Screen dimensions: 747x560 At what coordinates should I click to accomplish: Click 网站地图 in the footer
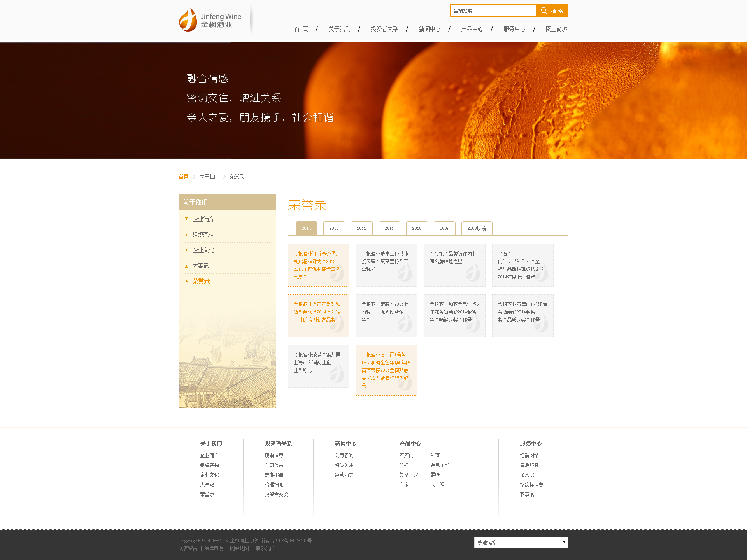coord(239,548)
